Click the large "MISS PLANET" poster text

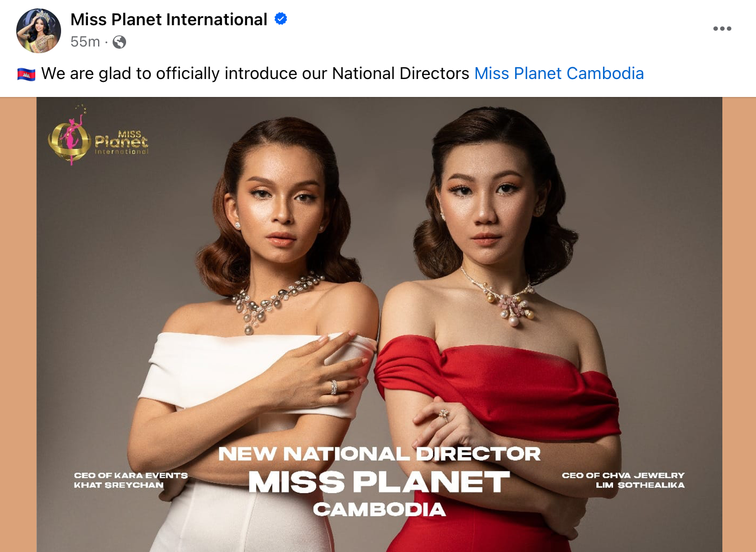(379, 482)
